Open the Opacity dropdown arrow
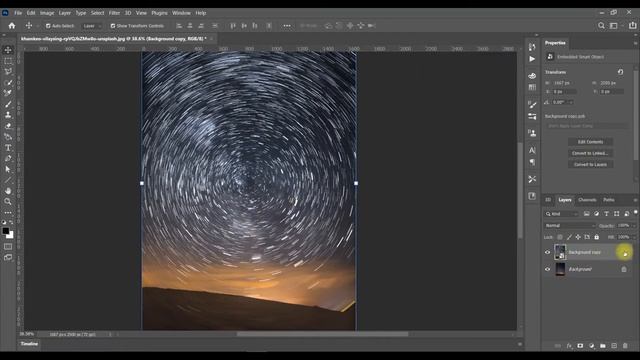 pos(634,226)
